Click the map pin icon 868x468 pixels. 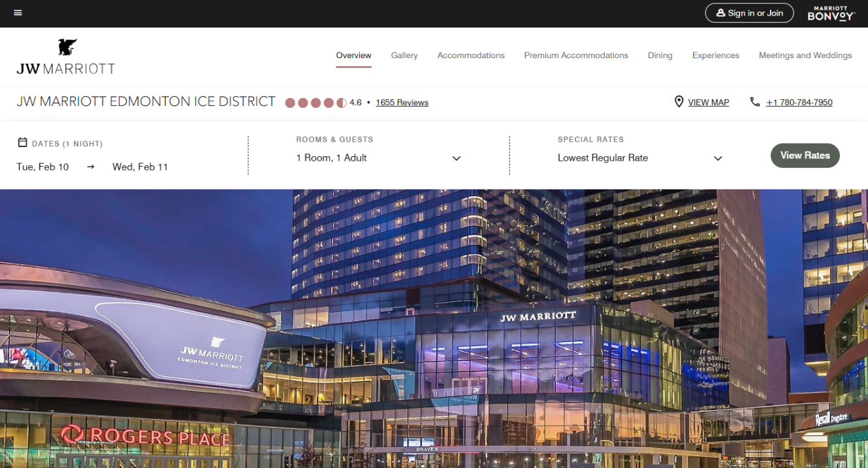(x=679, y=102)
